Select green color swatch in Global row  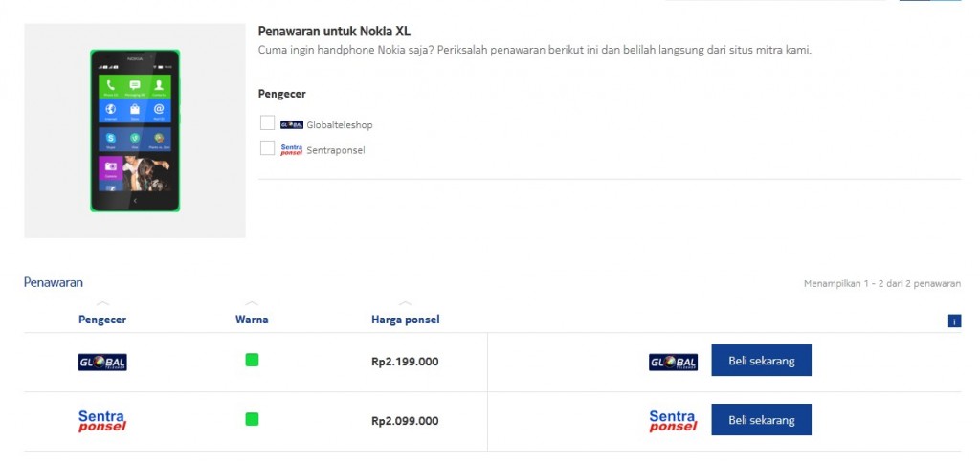(252, 360)
